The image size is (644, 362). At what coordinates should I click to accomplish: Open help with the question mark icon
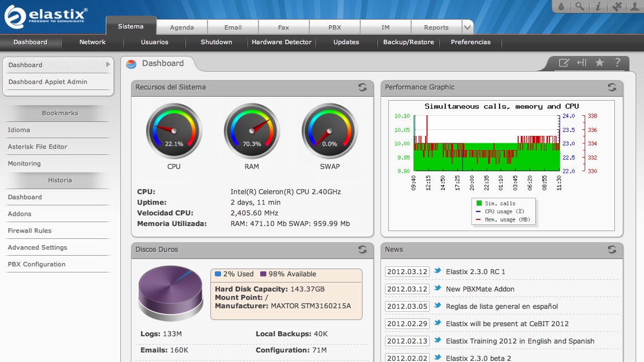[617, 63]
